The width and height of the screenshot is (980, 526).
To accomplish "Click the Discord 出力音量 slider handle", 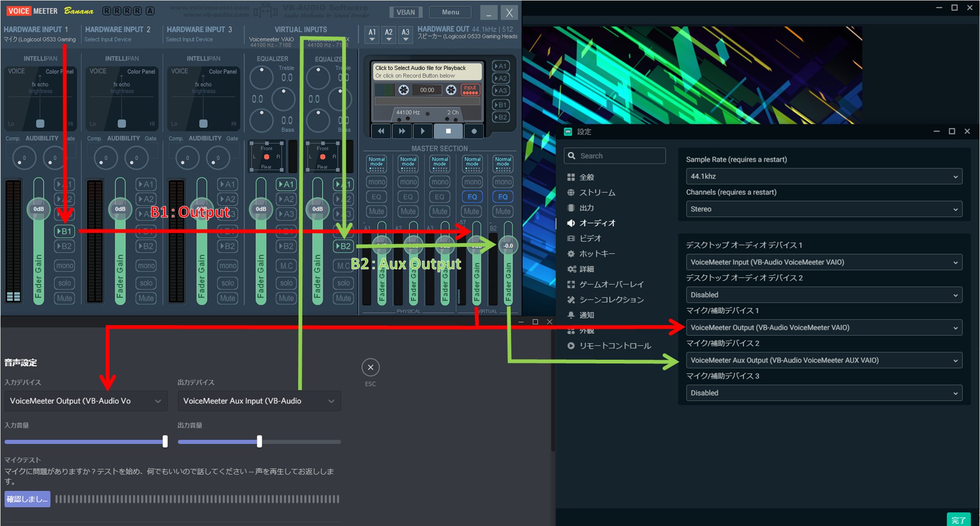I will (x=259, y=441).
